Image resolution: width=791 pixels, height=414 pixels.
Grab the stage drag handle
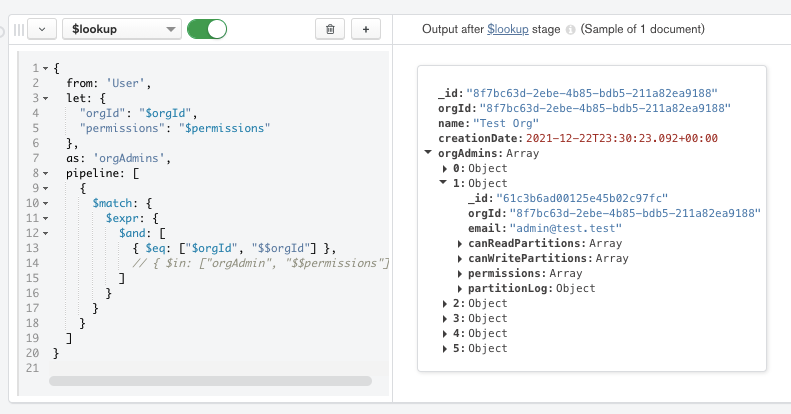[x=17, y=30]
